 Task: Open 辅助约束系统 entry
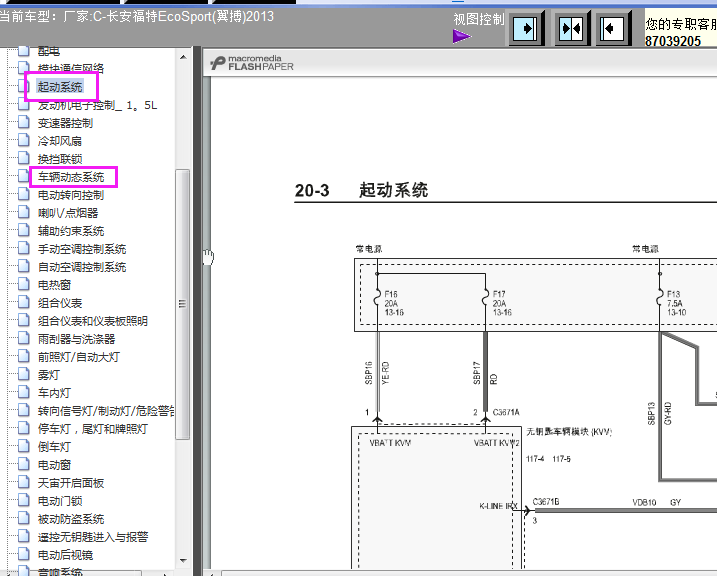(x=71, y=231)
